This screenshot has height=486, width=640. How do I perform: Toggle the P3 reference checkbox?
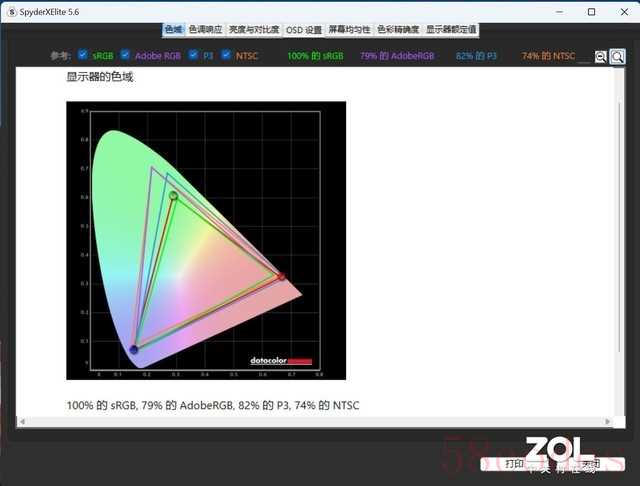(x=193, y=54)
